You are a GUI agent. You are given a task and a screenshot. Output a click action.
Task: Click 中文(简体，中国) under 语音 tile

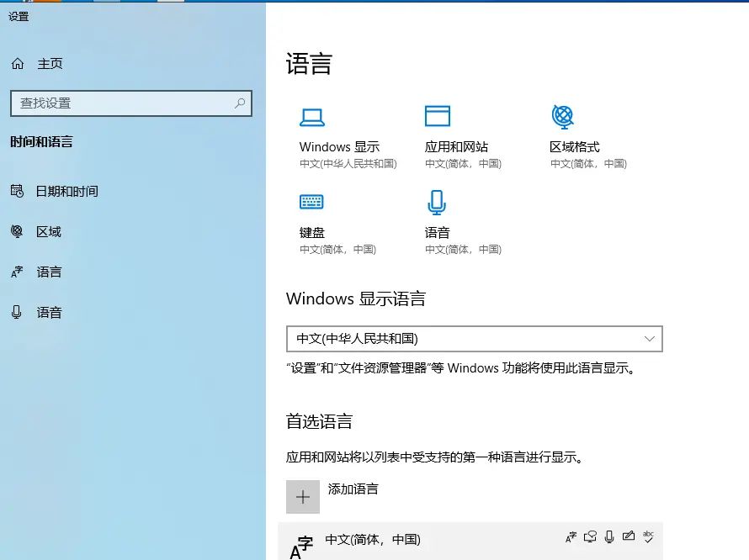(464, 250)
